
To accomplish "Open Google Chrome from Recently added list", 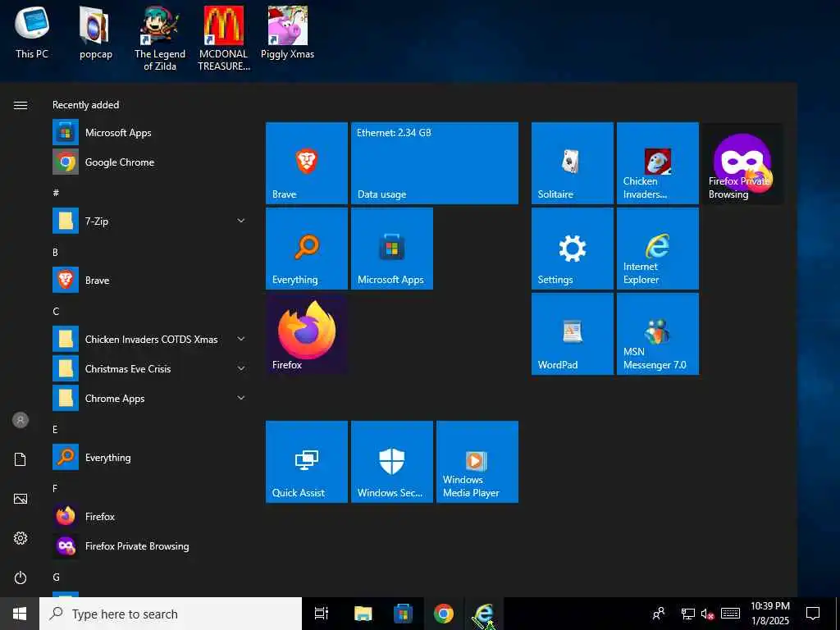I will coord(150,162).
